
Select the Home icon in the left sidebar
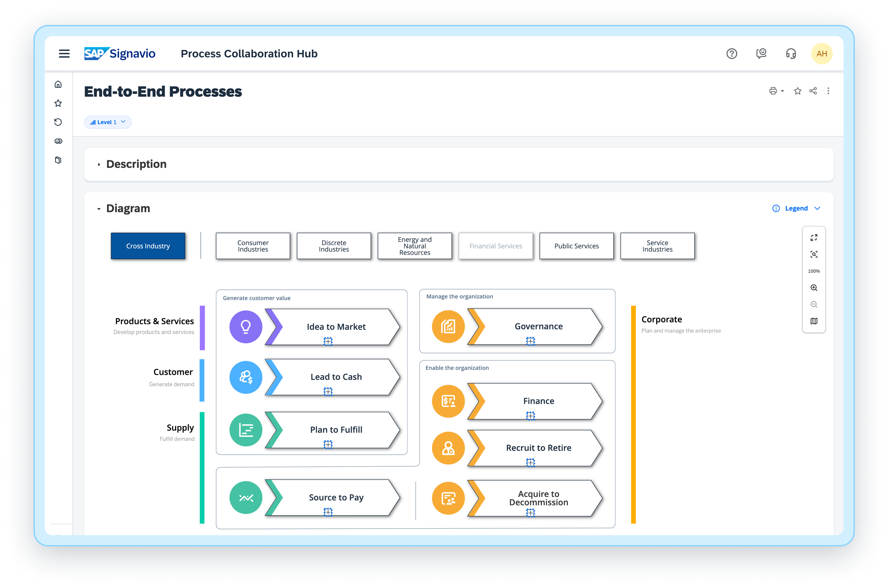[x=58, y=84]
